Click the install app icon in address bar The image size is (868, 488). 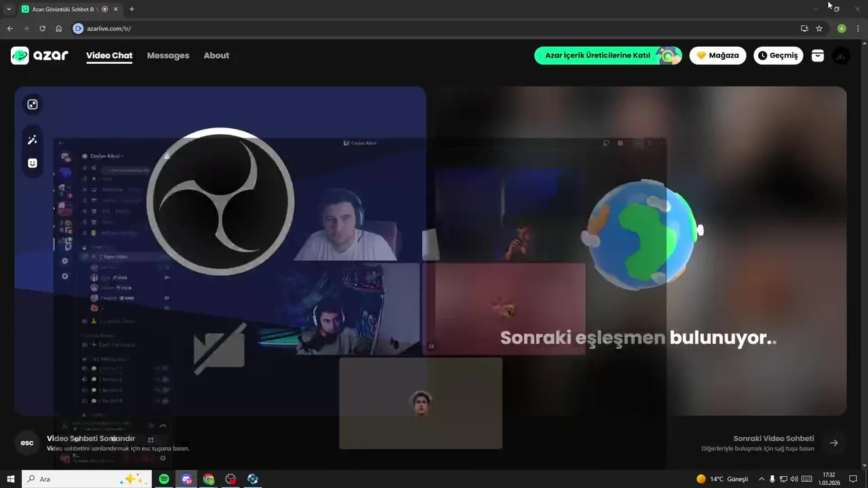[804, 28]
